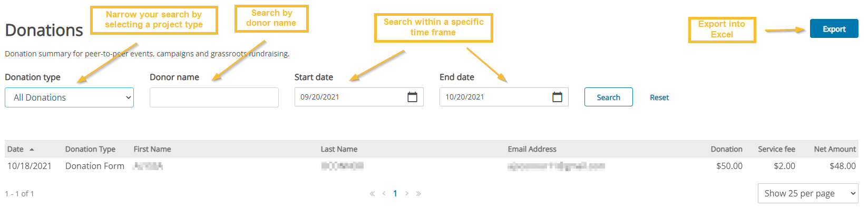This screenshot has height=208, width=868.
Task: Sort by Last Name column header
Action: coord(339,149)
